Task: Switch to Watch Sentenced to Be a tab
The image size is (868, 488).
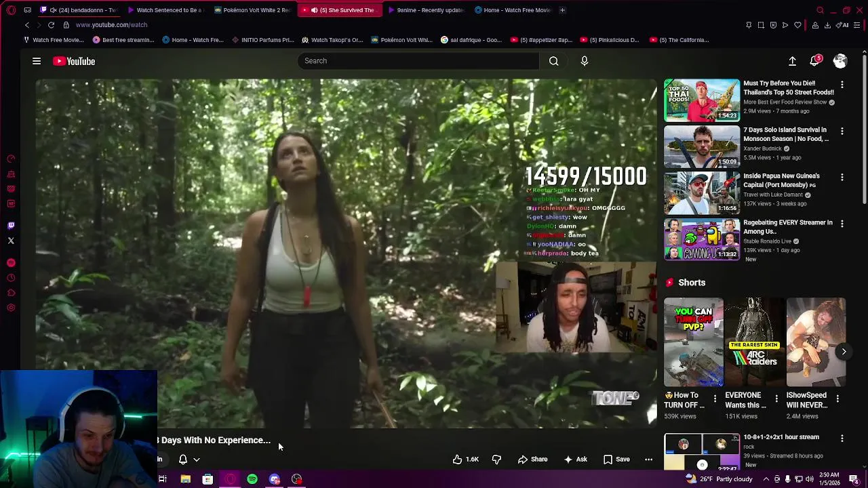Action: 165,10
